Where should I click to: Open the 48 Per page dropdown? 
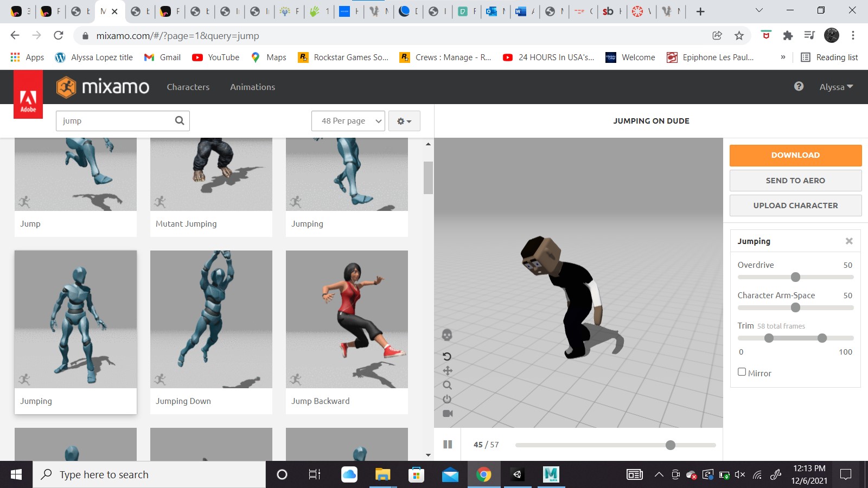point(348,121)
